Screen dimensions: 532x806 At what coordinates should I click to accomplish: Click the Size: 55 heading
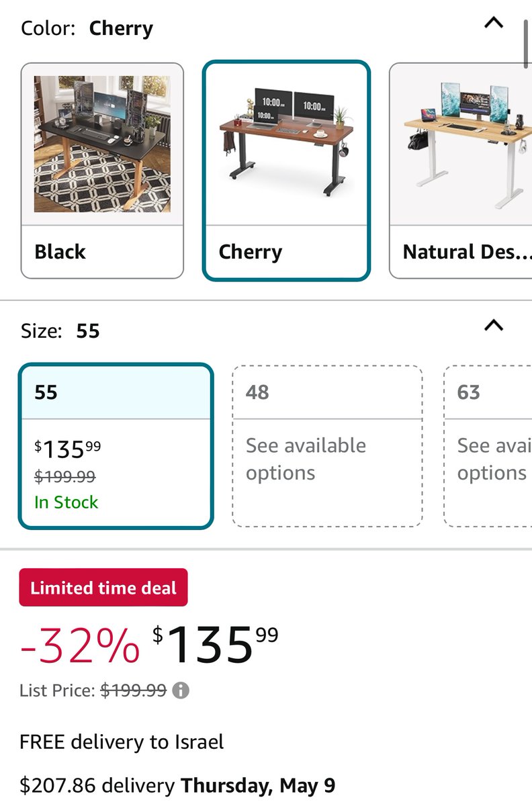[x=60, y=331]
